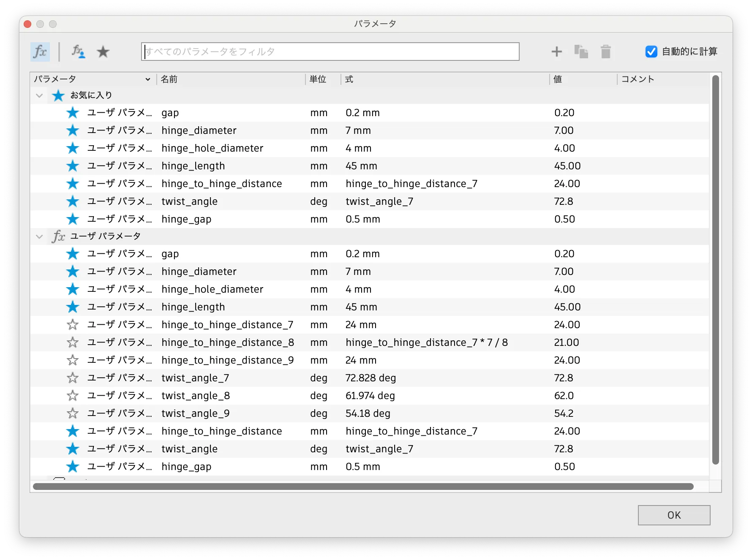Click the blue star icon beside お気に入り
This screenshot has width=752, height=560.
click(58, 95)
